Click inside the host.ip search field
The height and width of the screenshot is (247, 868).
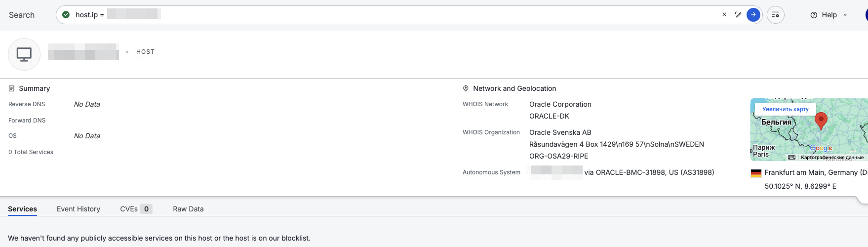pyautogui.click(x=395, y=15)
